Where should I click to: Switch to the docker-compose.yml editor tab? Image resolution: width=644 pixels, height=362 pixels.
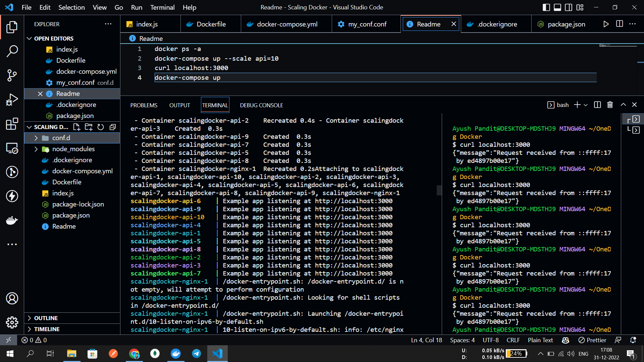(286, 24)
